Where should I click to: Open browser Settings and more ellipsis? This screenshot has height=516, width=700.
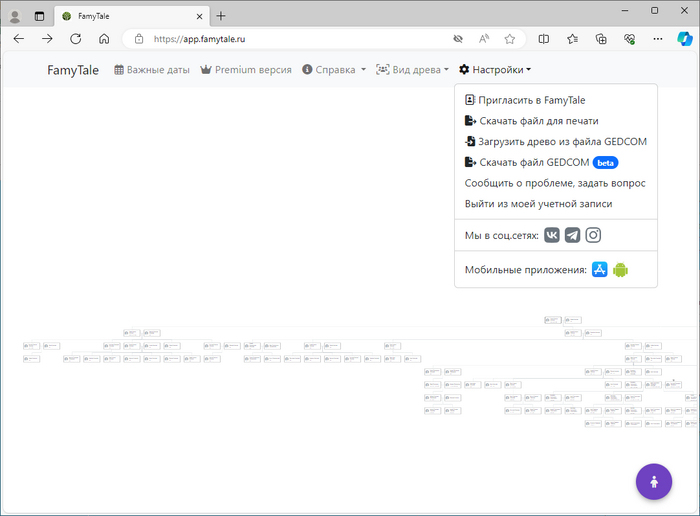(x=658, y=39)
